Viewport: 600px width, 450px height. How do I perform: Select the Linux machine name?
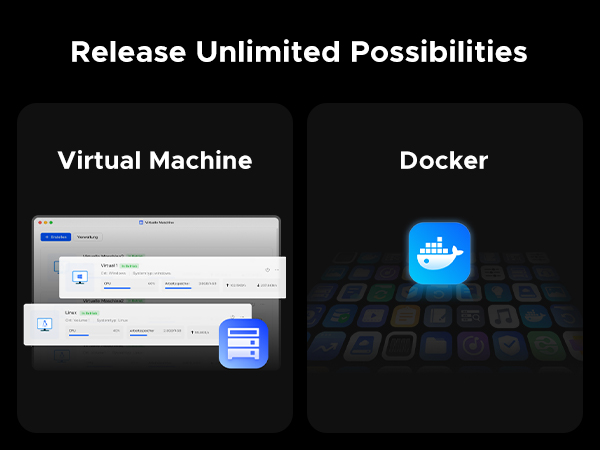point(71,313)
